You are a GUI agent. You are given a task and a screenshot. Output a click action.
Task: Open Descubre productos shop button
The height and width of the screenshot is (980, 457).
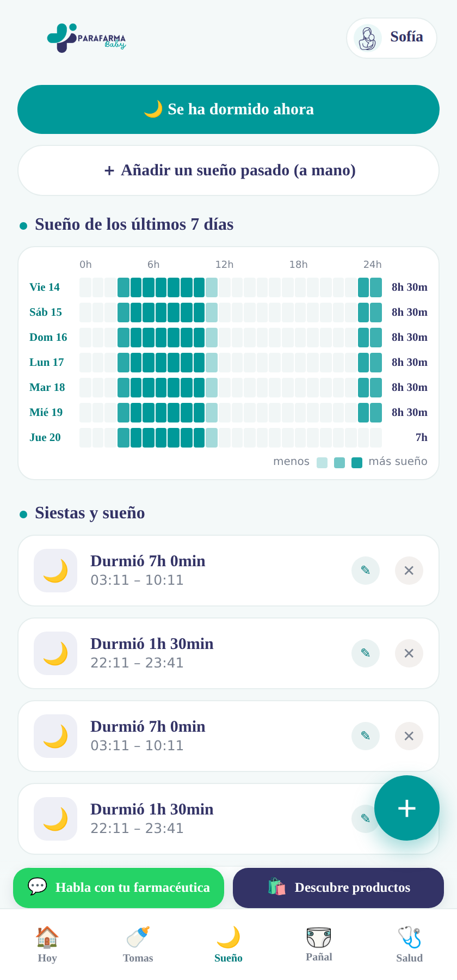pyautogui.click(x=338, y=888)
